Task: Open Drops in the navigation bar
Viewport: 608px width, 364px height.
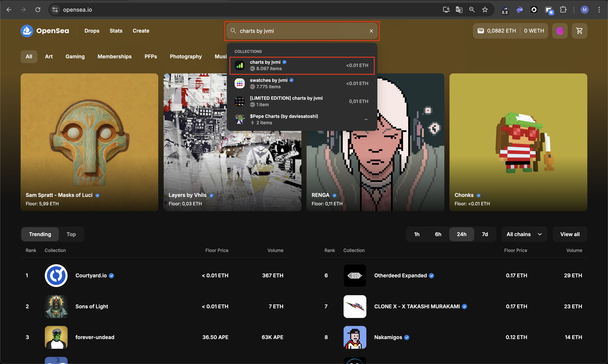Action: click(x=92, y=31)
